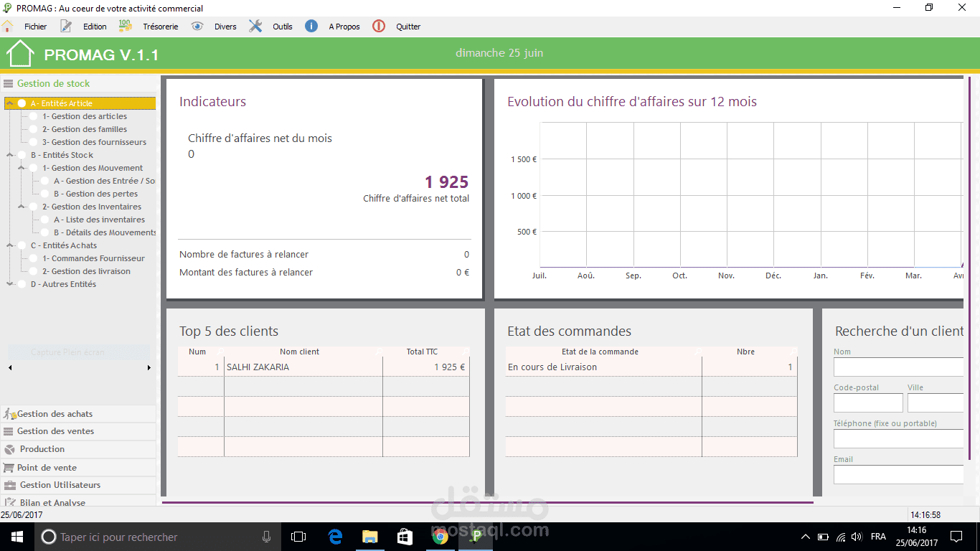The width and height of the screenshot is (980, 551).
Task: Select B - Gestion des pertes
Action: point(96,194)
